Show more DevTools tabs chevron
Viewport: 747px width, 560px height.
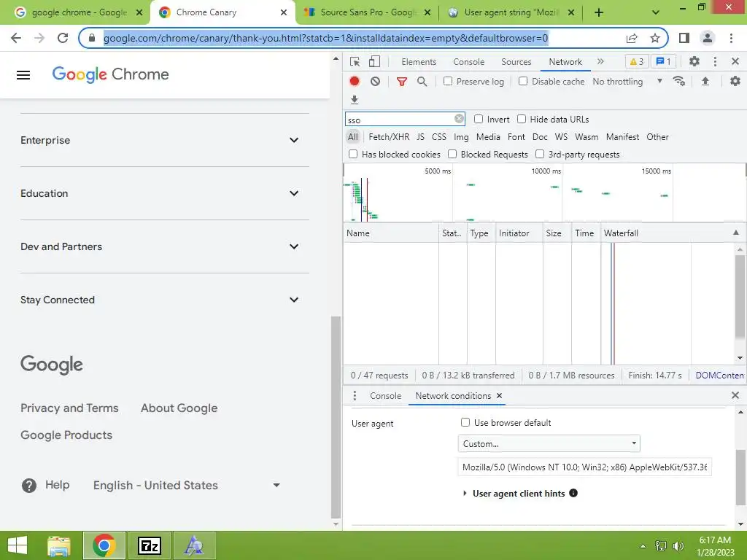pyautogui.click(x=600, y=61)
